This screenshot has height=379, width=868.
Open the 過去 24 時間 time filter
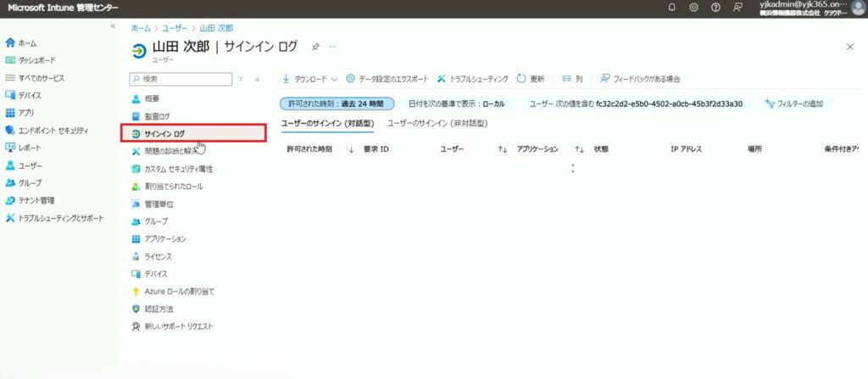[x=337, y=103]
